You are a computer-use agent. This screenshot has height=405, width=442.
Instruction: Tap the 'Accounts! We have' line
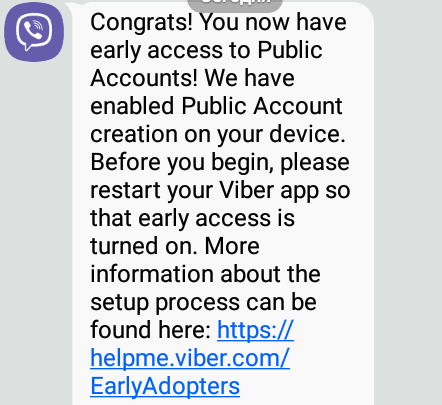pos(192,78)
